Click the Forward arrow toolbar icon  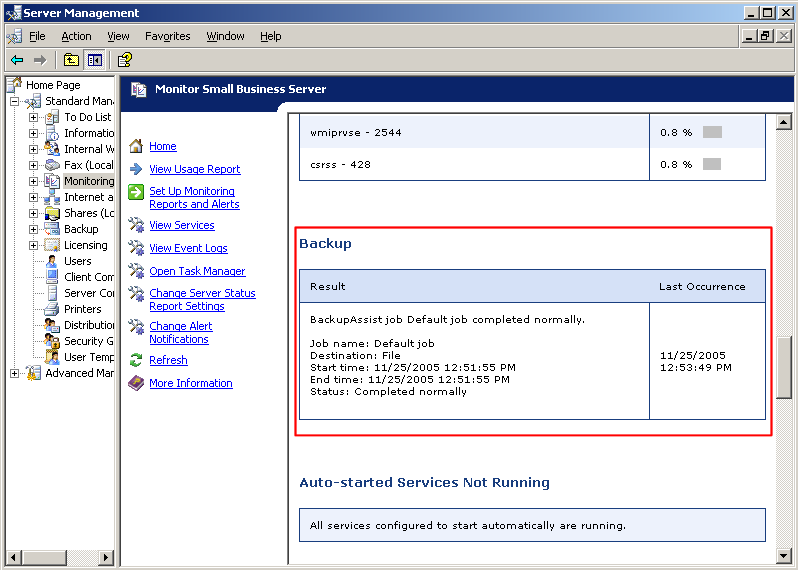tap(40, 60)
